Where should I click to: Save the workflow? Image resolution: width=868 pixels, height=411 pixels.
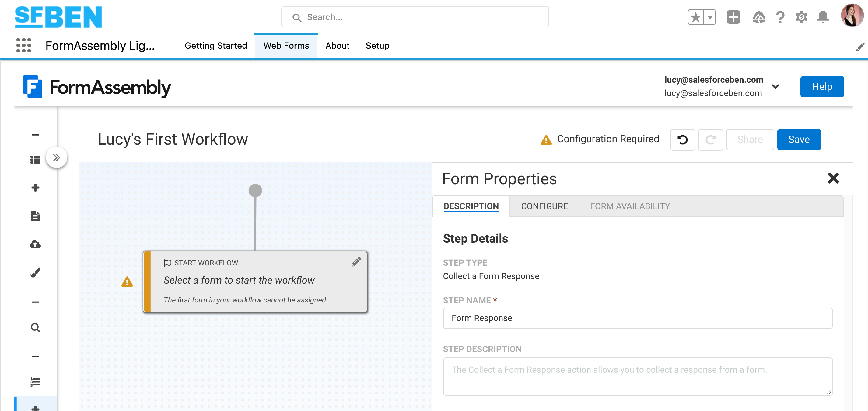[x=799, y=139]
